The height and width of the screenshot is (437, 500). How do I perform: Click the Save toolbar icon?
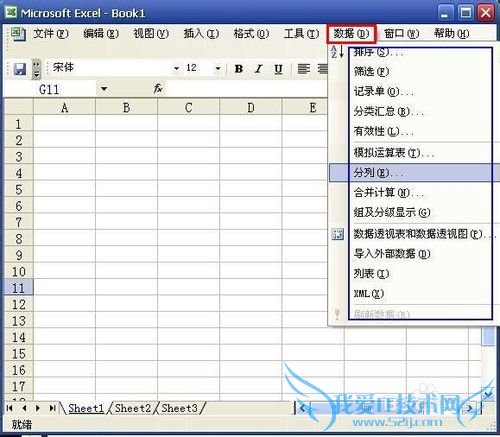pyautogui.click(x=20, y=69)
